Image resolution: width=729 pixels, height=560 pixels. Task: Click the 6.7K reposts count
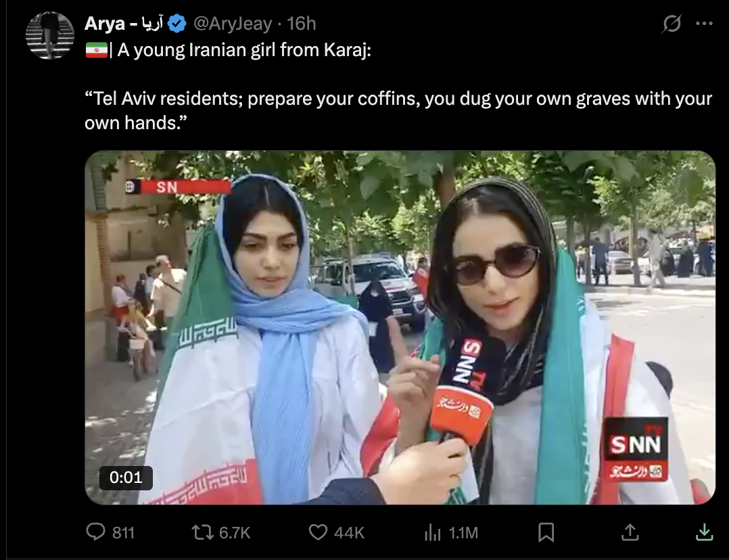click(235, 532)
